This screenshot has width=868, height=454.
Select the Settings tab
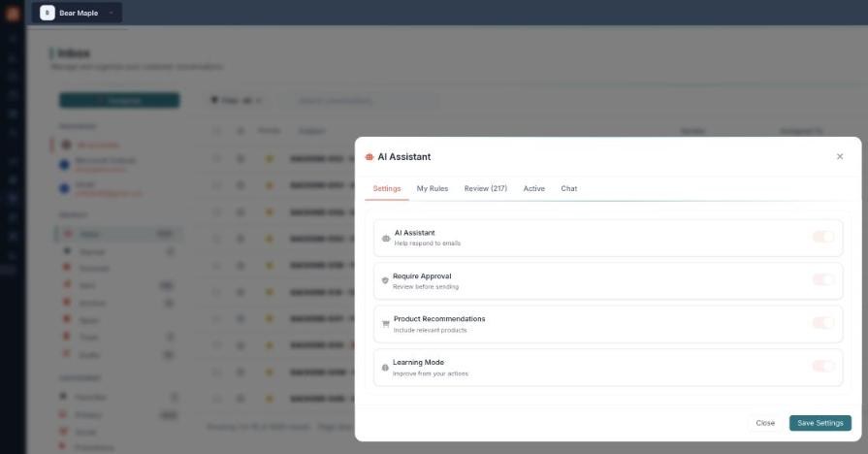(x=387, y=189)
